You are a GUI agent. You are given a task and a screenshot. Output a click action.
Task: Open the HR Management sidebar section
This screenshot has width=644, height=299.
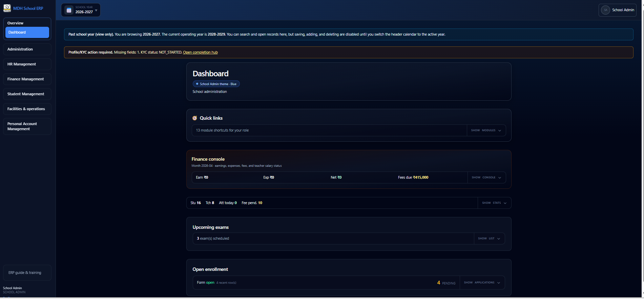pyautogui.click(x=27, y=64)
